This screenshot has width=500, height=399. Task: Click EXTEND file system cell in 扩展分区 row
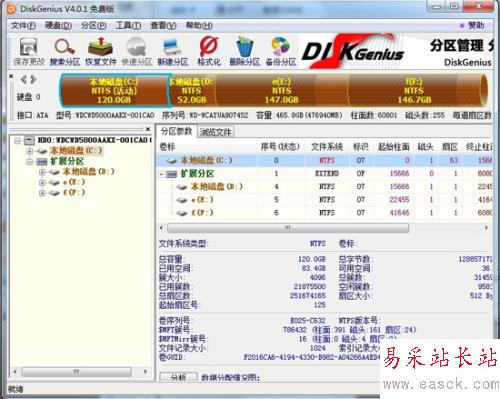tap(327, 174)
